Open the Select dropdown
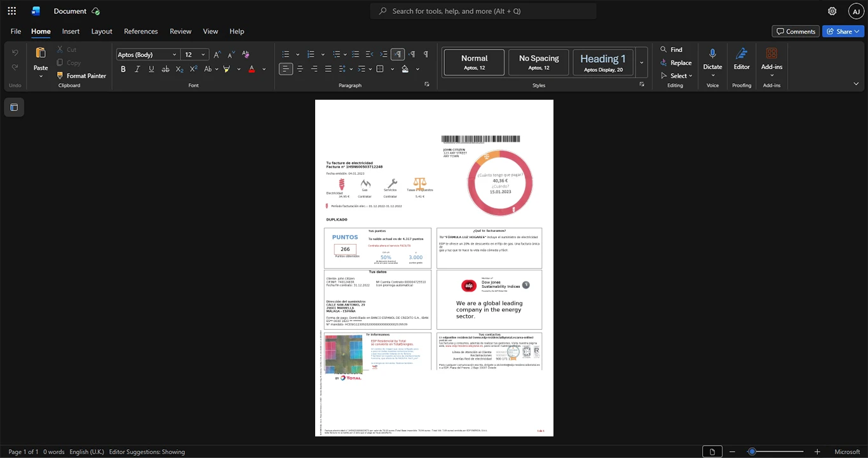The height and width of the screenshot is (458, 868). (x=676, y=76)
